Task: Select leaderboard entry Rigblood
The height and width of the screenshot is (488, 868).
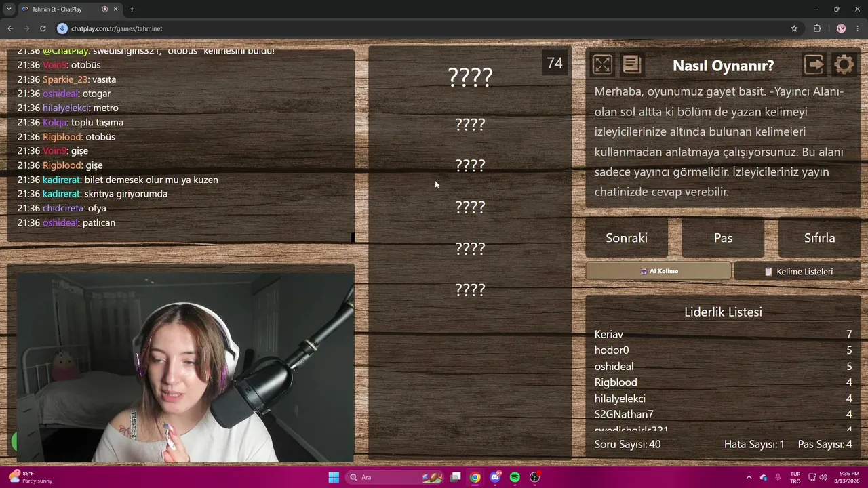Action: [x=723, y=382]
